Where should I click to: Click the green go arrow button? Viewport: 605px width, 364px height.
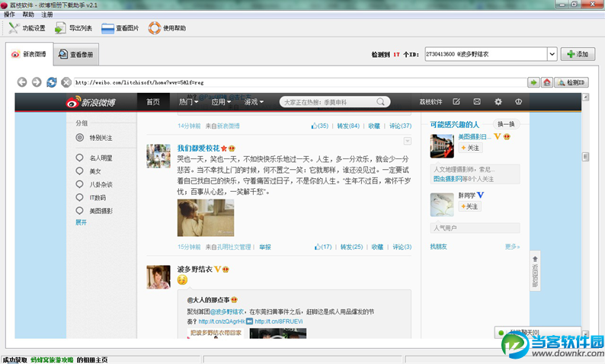[x=533, y=82]
